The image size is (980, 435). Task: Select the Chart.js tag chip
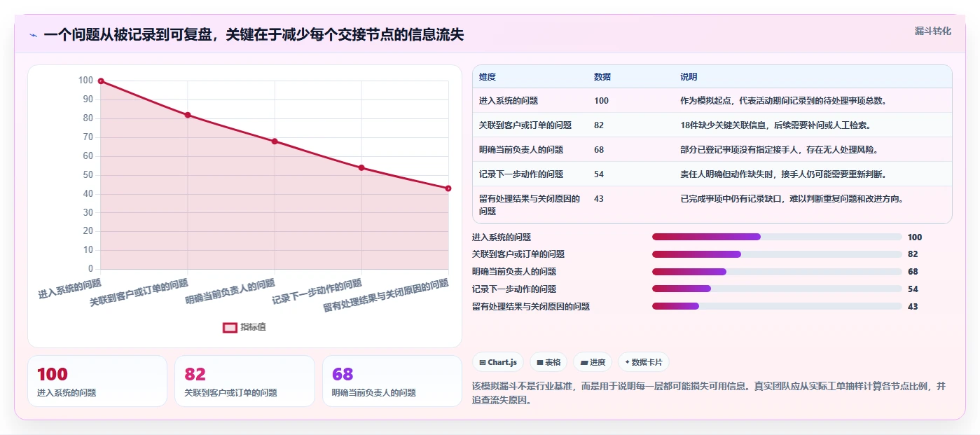[498, 362]
